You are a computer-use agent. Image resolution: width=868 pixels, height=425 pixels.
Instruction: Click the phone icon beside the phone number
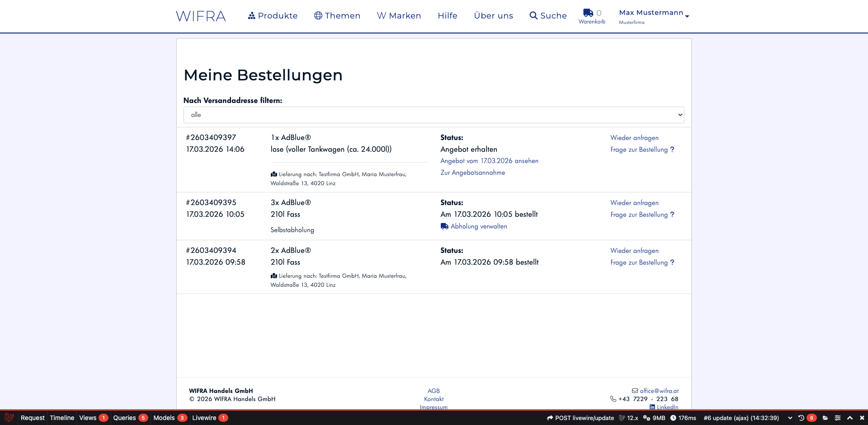click(x=613, y=399)
